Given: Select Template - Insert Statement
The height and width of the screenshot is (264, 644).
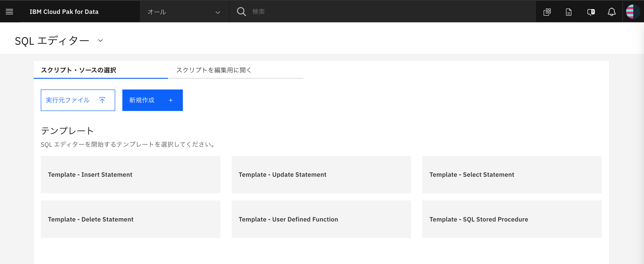Looking at the screenshot, I should (x=130, y=175).
